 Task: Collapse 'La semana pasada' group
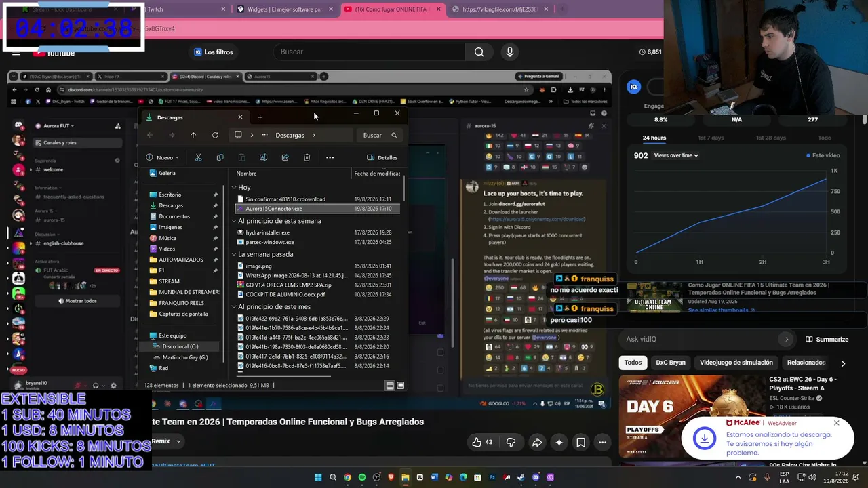pos(234,254)
